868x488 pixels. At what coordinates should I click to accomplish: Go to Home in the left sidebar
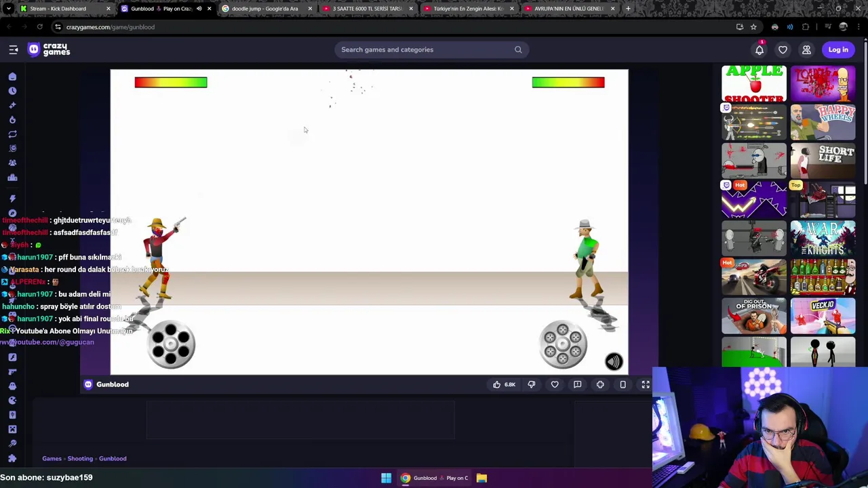pyautogui.click(x=12, y=77)
